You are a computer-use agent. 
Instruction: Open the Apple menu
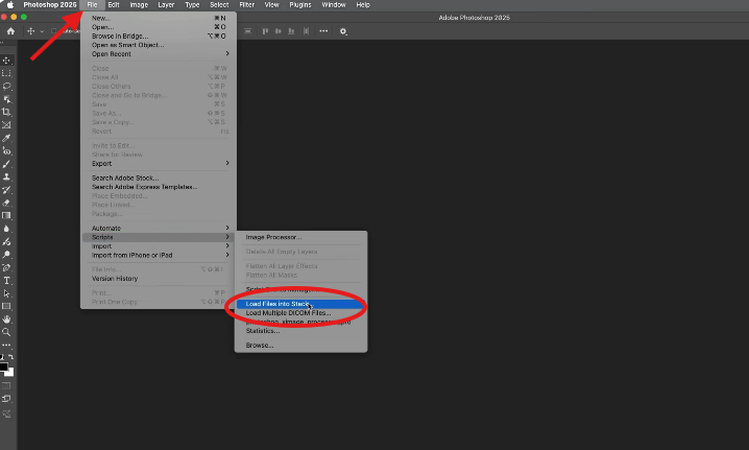point(10,5)
